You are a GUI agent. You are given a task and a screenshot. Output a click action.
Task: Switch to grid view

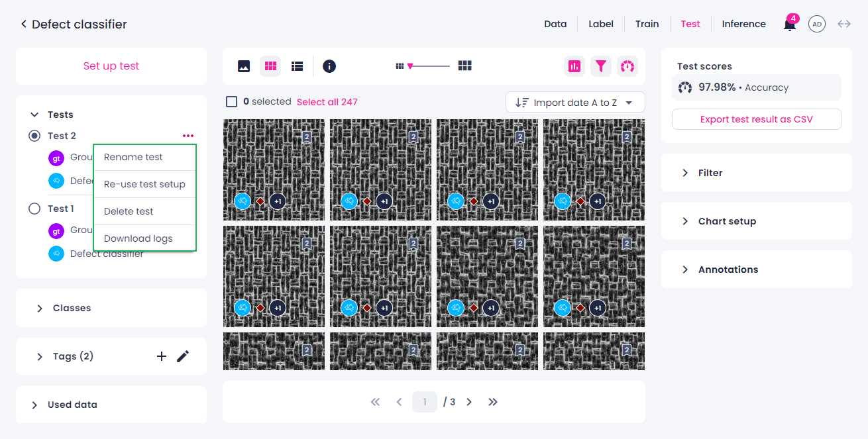coord(270,66)
